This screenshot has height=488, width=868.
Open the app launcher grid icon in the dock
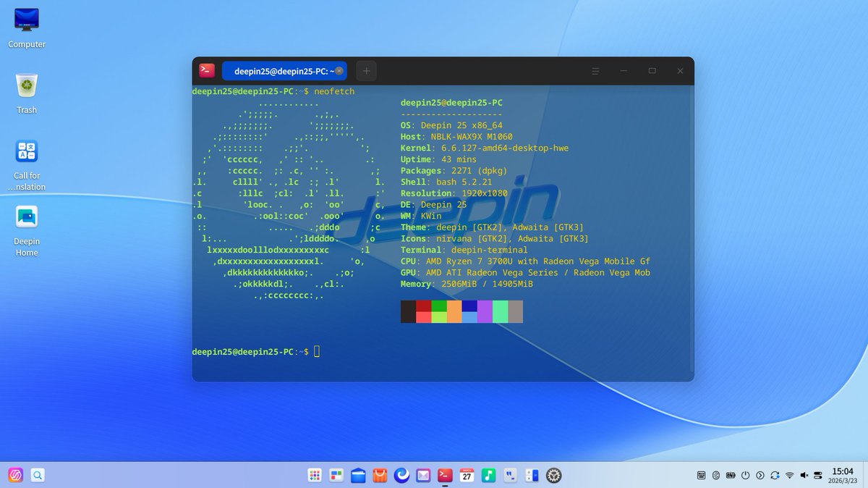(315, 475)
